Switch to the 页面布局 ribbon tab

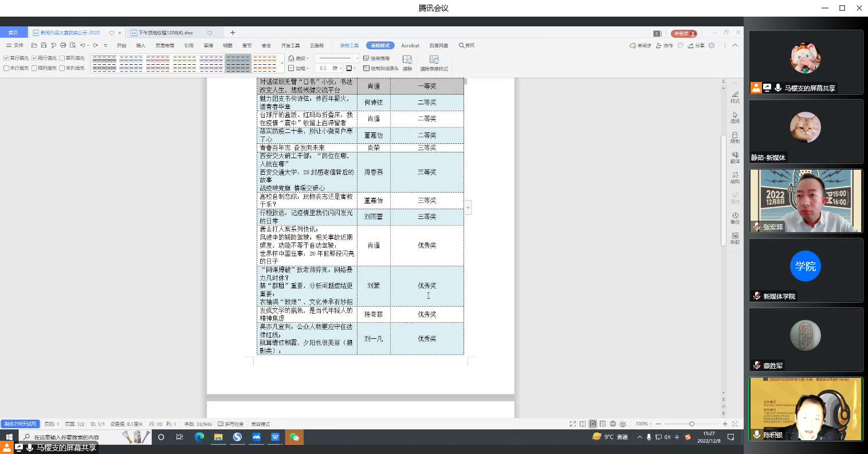(x=164, y=45)
